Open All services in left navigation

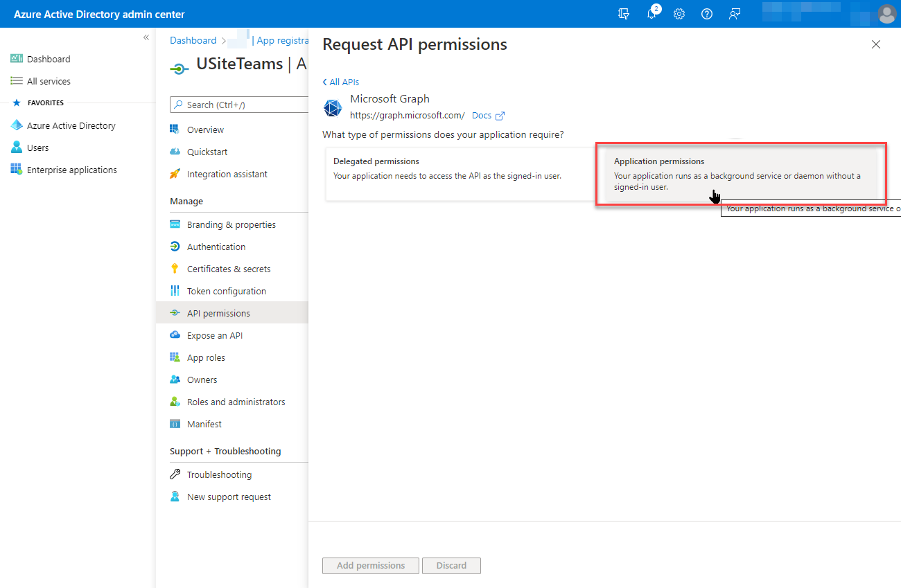click(49, 81)
